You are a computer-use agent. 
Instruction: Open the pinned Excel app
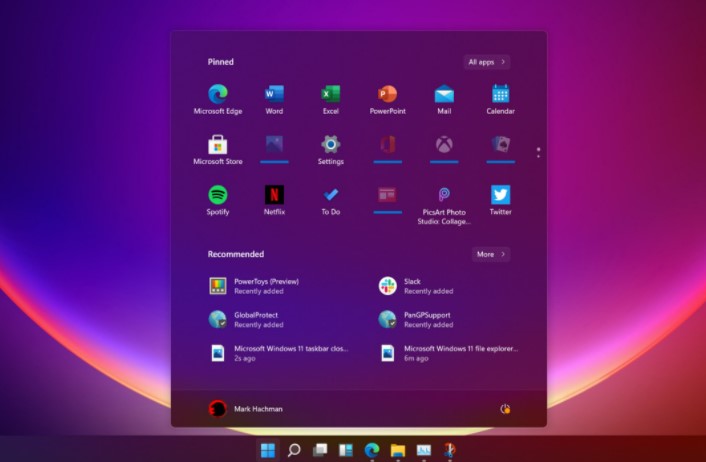point(331,100)
